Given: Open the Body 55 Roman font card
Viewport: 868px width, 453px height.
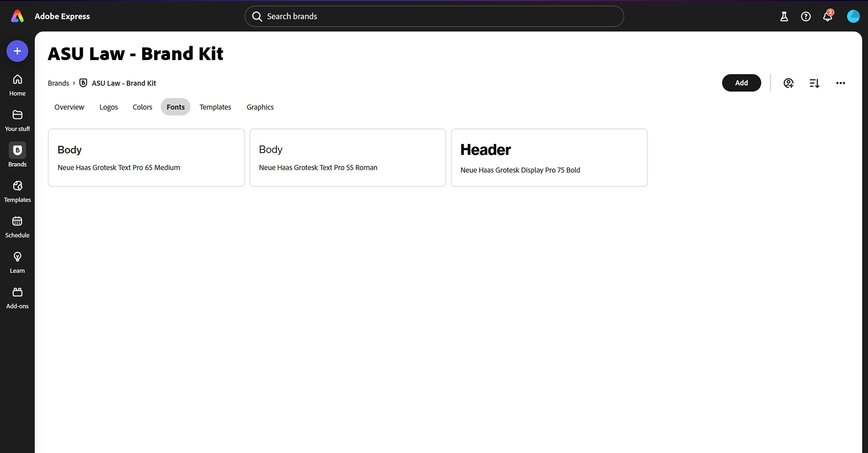Looking at the screenshot, I should (348, 158).
